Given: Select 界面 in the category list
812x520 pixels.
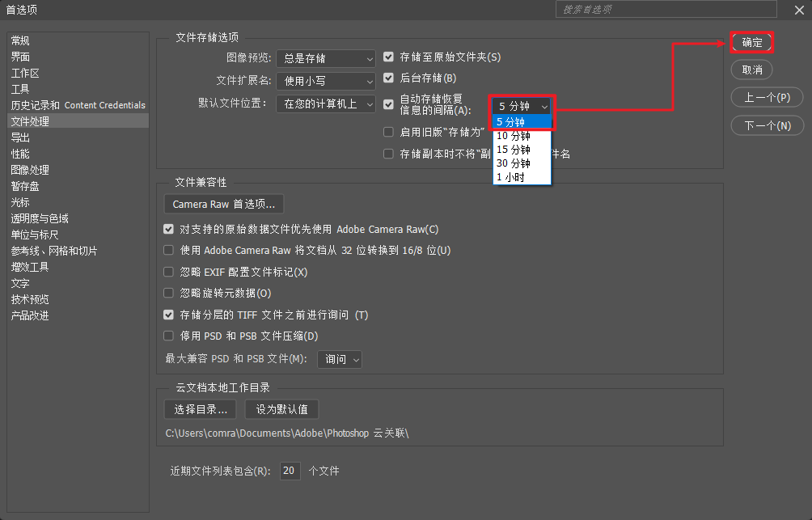Looking at the screenshot, I should pyautogui.click(x=20, y=57).
